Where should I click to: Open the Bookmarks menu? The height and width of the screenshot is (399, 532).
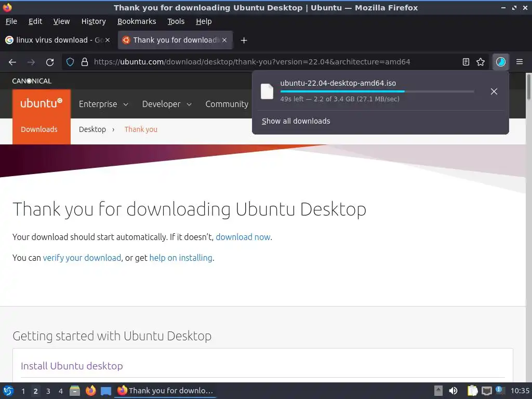pos(137,21)
